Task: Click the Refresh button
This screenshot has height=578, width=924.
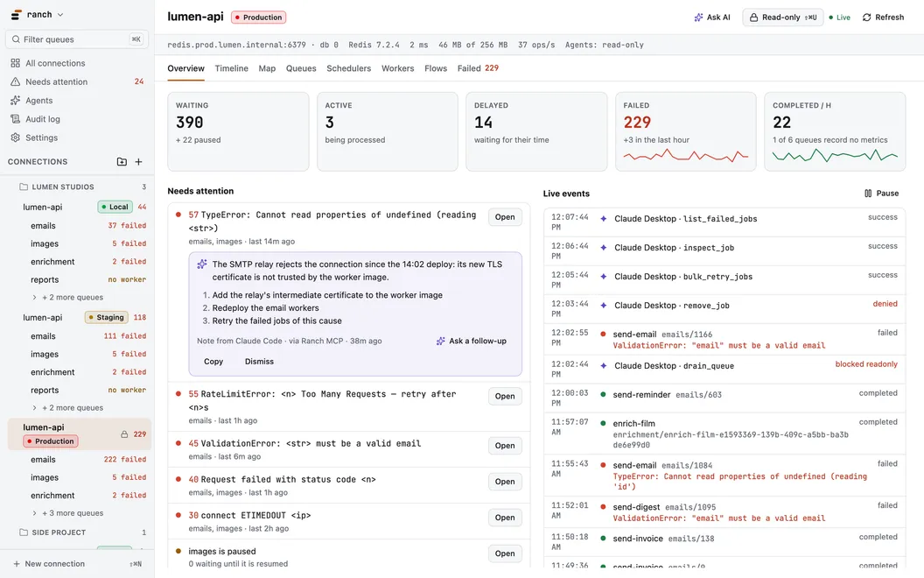Action: point(883,18)
